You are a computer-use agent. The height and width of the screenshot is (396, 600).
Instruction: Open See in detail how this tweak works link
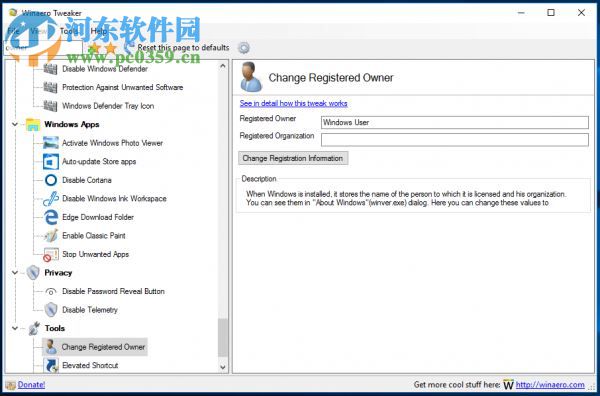pos(293,103)
